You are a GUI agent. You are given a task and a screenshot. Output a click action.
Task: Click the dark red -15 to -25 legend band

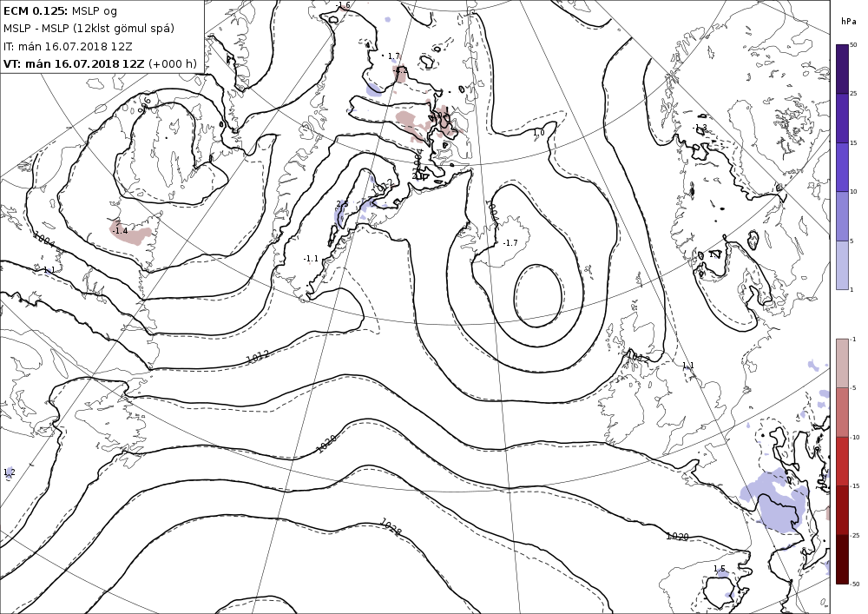tap(842, 510)
